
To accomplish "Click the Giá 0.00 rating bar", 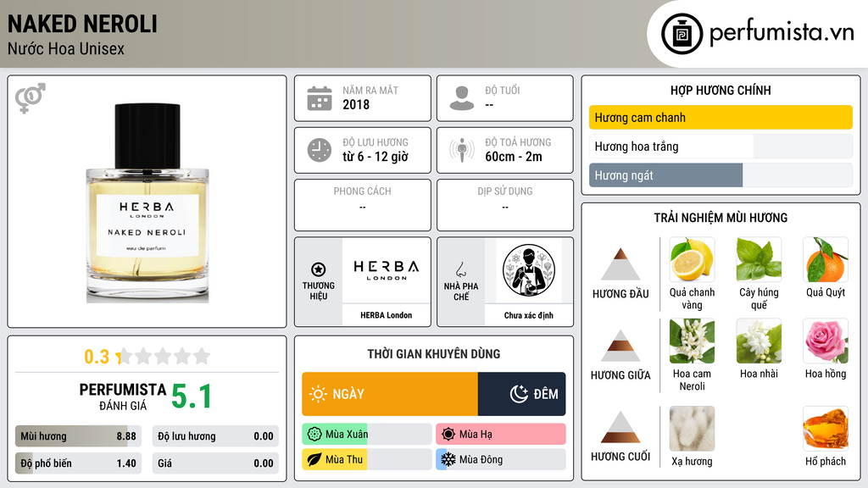I will (x=215, y=463).
